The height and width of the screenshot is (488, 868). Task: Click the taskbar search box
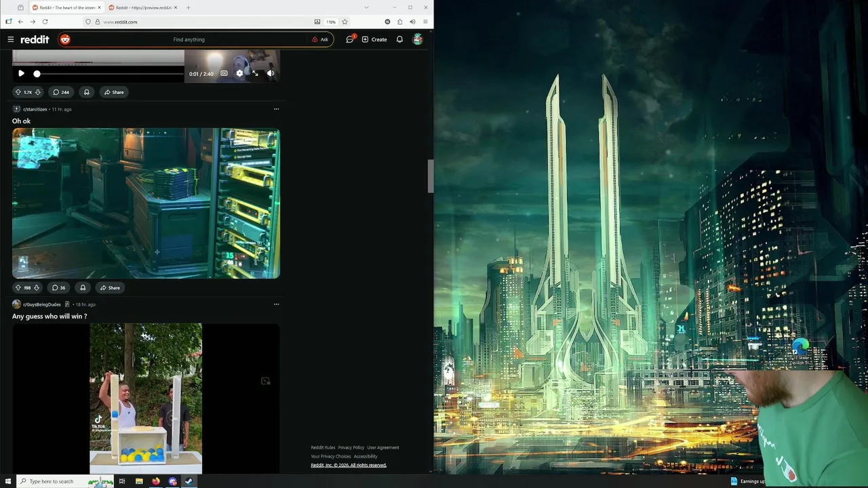[x=65, y=481]
